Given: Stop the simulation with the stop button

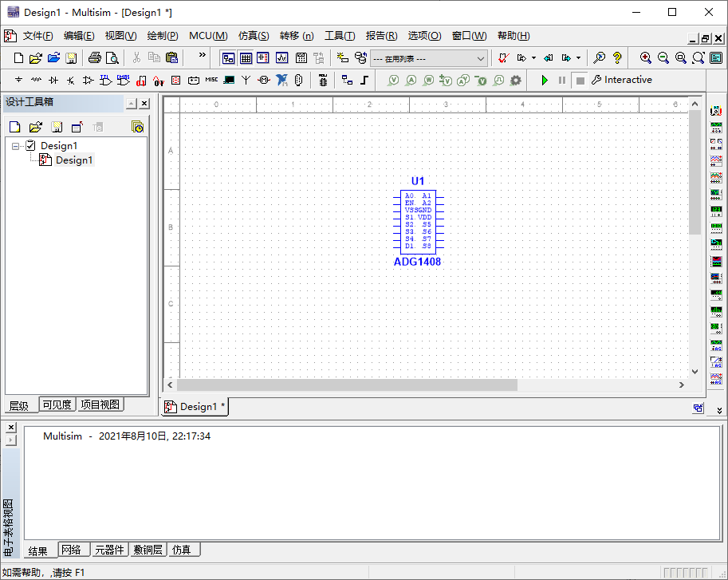Looking at the screenshot, I should [x=582, y=80].
